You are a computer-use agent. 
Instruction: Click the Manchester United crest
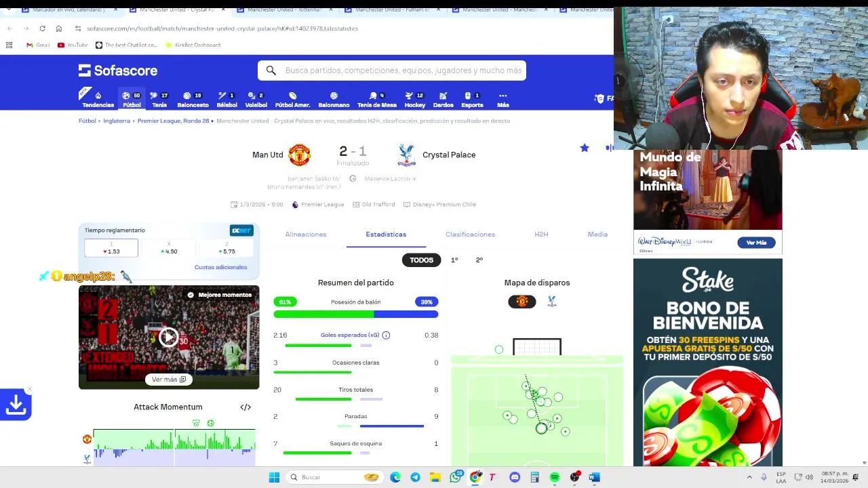pos(299,155)
